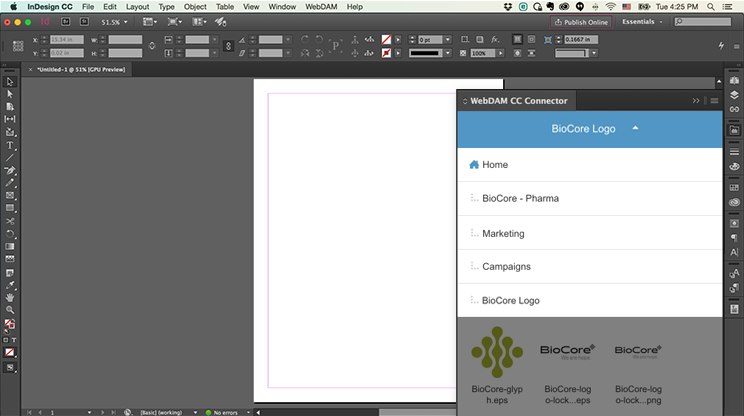Open the Screen Mode dropdown in app bar
Screen dimensions: 744x416
[174, 22]
